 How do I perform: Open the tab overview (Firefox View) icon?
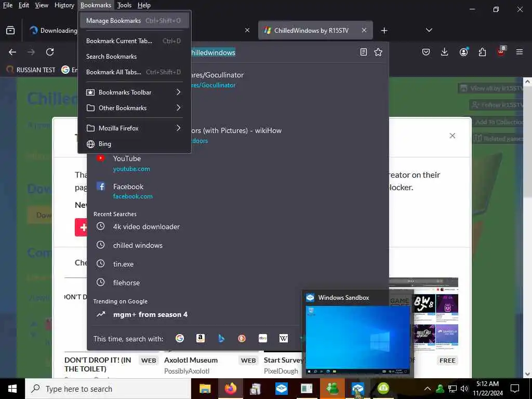[10, 31]
